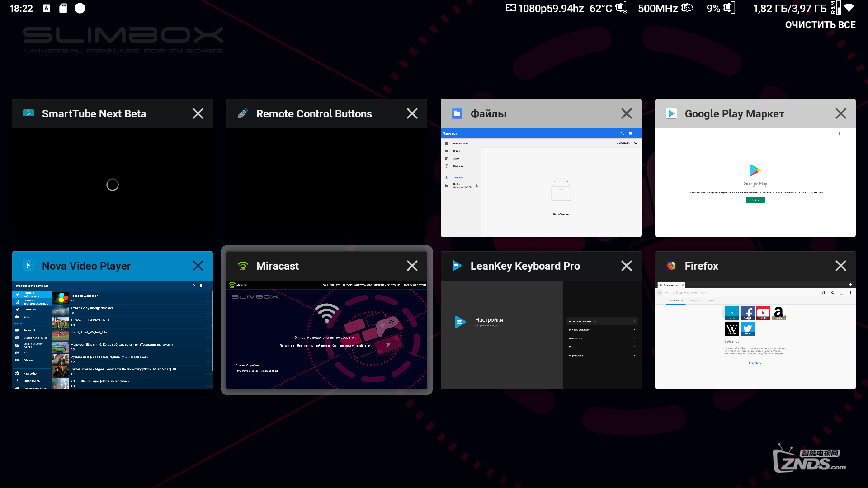Click the 18:22 clock
Screen dimensions: 868x488
[x=21, y=8]
